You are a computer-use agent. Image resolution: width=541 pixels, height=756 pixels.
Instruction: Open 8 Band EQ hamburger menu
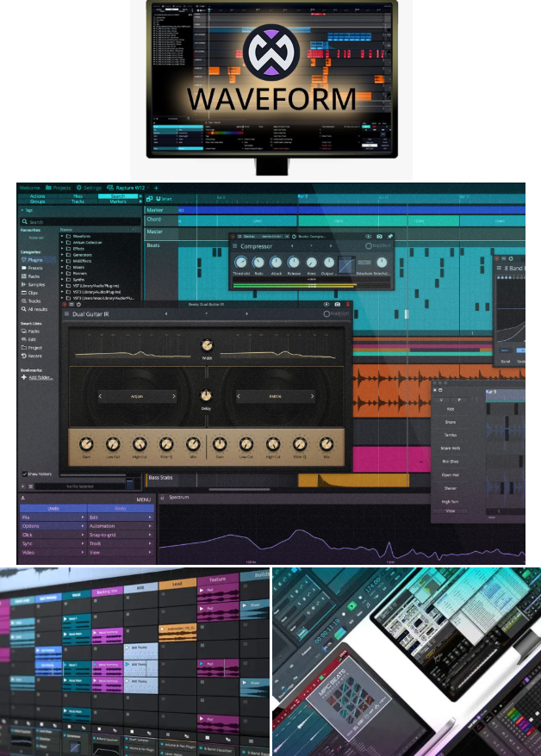[x=499, y=268]
